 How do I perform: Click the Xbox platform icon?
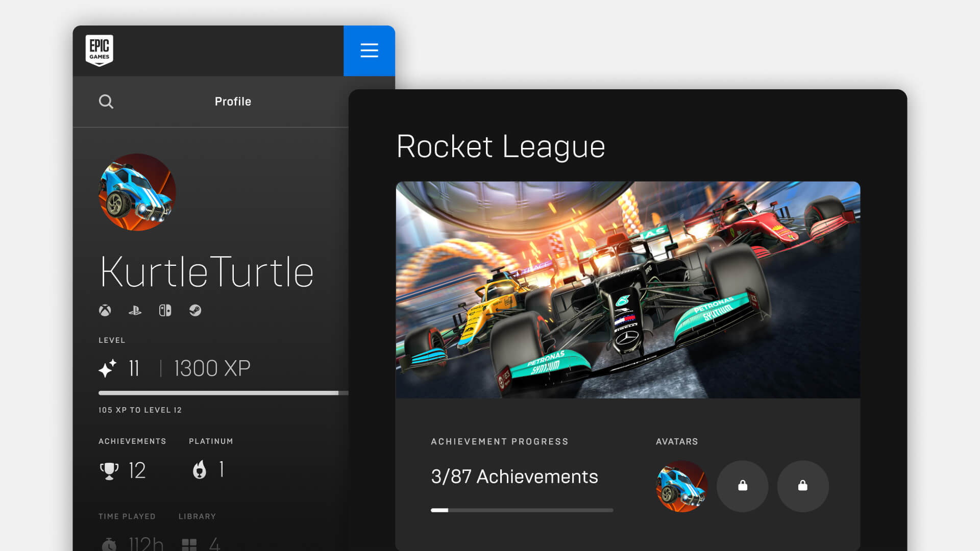[x=105, y=310]
